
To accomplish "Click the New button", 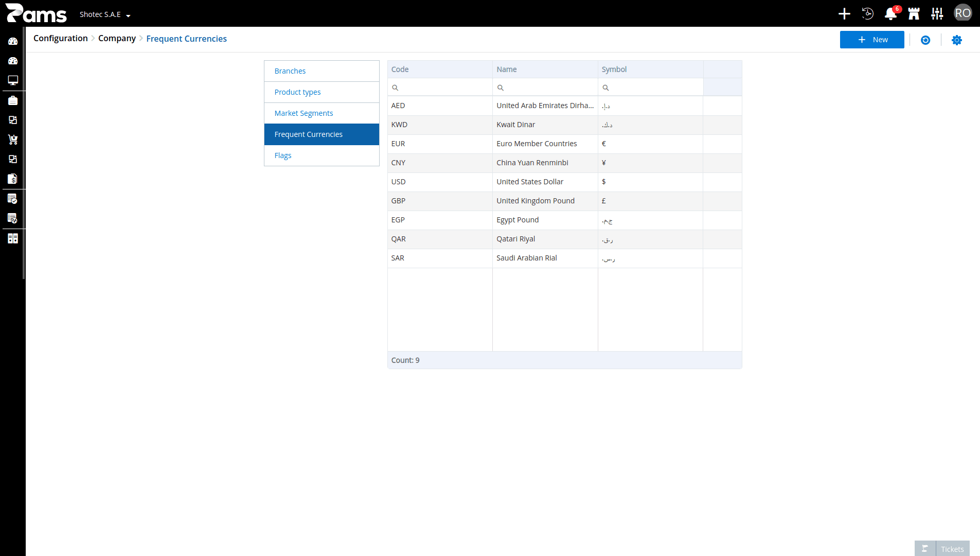I will 872,40.
